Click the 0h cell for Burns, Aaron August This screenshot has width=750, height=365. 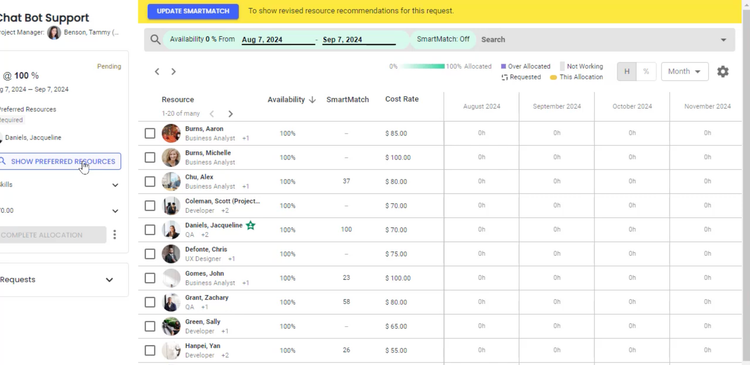coord(482,133)
